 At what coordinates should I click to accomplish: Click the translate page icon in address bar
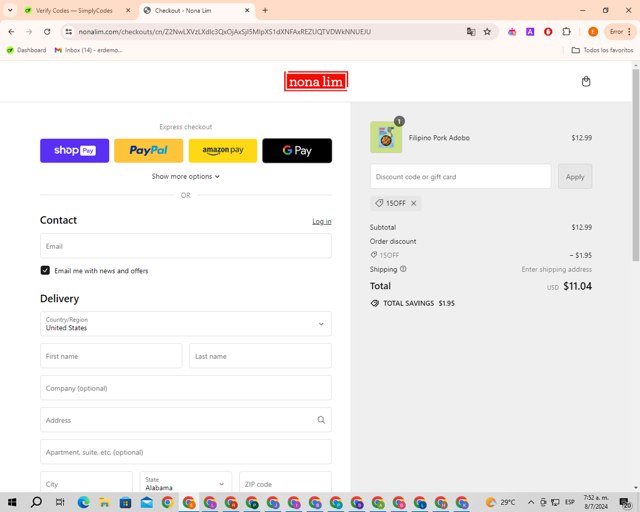click(x=471, y=31)
